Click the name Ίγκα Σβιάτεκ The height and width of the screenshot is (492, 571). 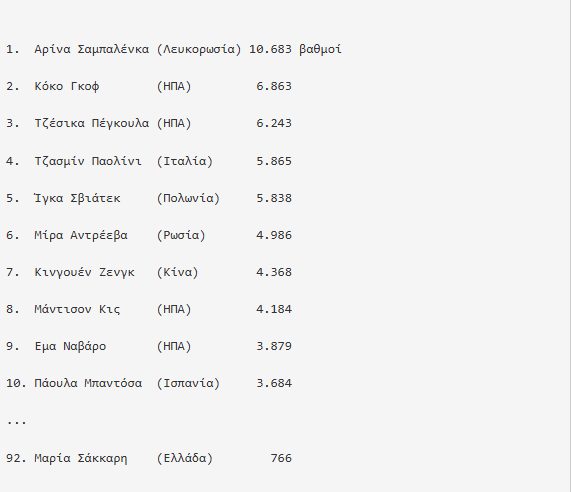[x=77, y=198]
